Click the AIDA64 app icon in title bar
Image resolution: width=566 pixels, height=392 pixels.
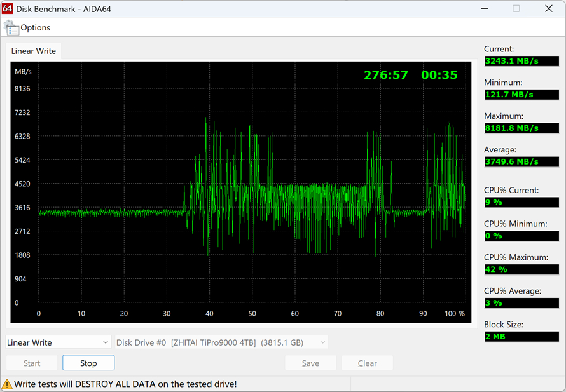[7, 8]
